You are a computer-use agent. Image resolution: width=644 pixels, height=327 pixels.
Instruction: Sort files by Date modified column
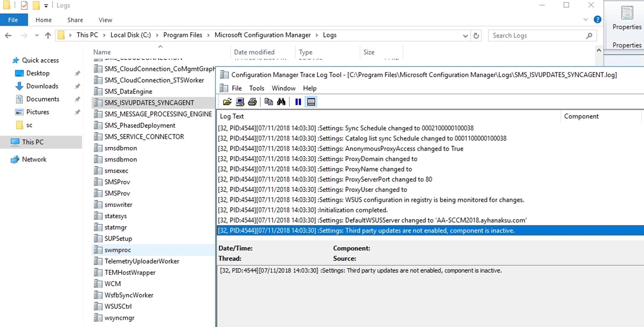coord(254,52)
